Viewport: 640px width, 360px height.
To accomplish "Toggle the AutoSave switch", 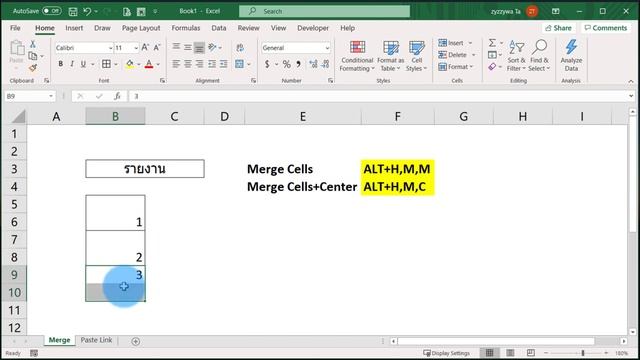I will (52, 11).
